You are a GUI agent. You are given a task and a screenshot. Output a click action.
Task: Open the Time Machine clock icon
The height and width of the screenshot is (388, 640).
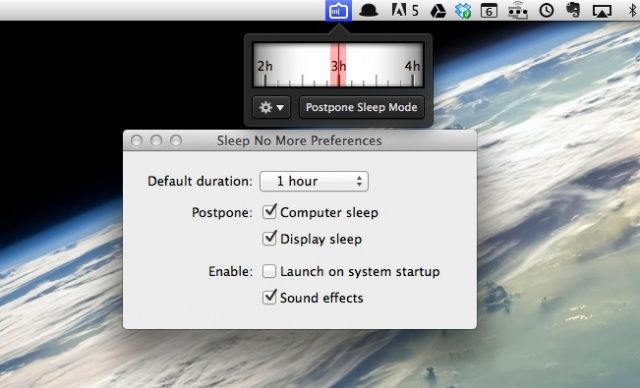click(546, 10)
